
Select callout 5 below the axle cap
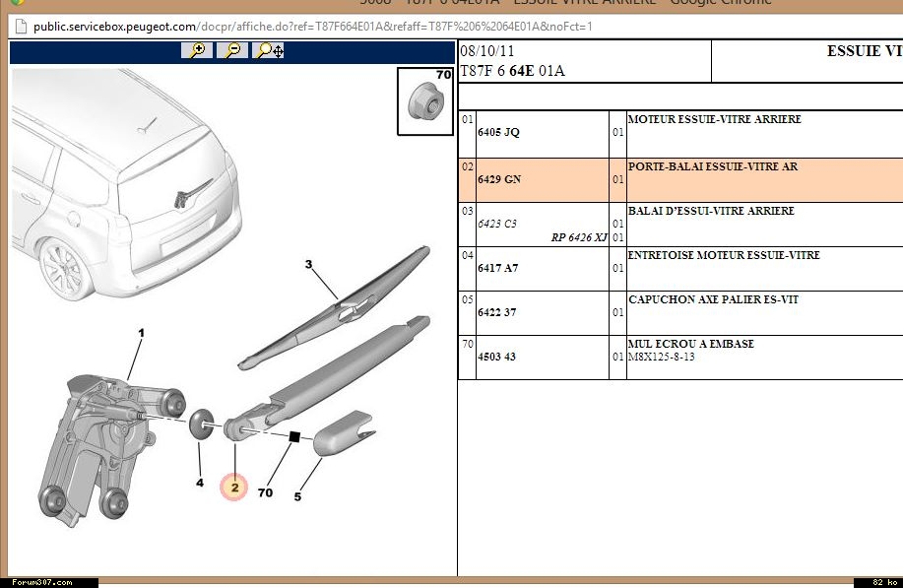(x=297, y=496)
